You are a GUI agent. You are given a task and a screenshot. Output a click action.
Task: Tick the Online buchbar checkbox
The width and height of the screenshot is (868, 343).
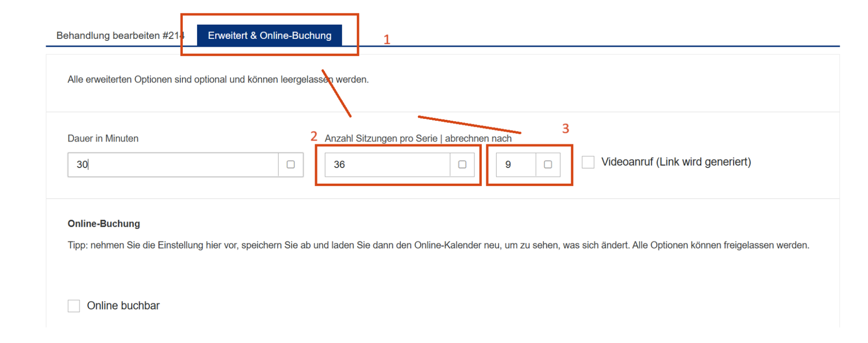coord(74,306)
